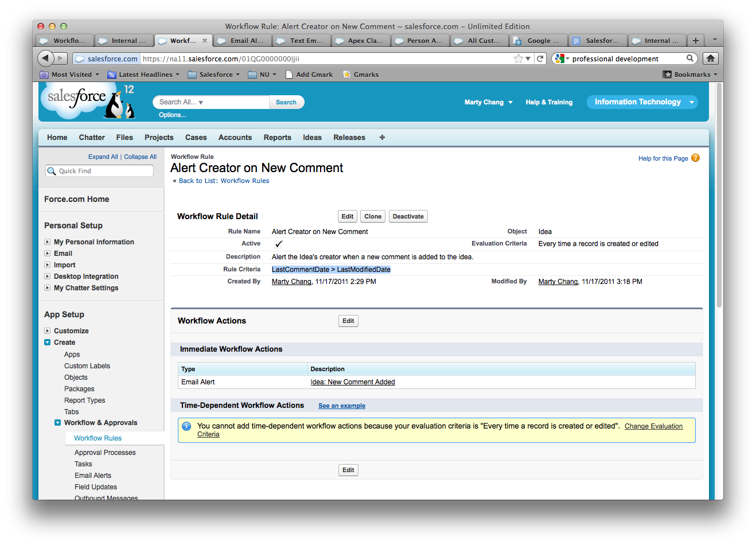Open the Gmarks star bookmark

[x=361, y=75]
